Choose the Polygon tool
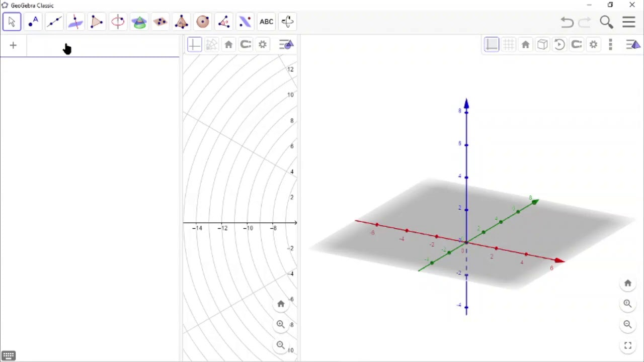The width and height of the screenshot is (644, 362). (x=96, y=22)
